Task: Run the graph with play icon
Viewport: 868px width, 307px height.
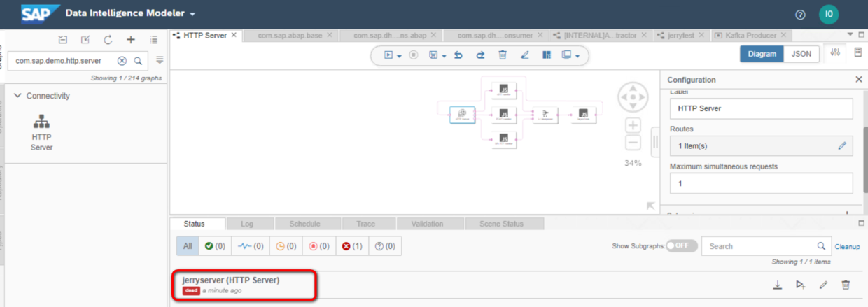Action: click(x=388, y=55)
